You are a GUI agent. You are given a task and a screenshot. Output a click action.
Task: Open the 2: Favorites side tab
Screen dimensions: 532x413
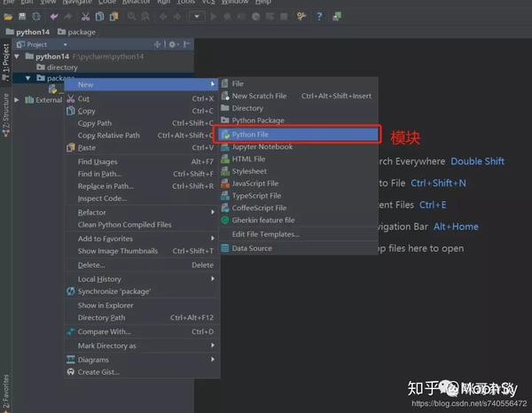point(6,393)
